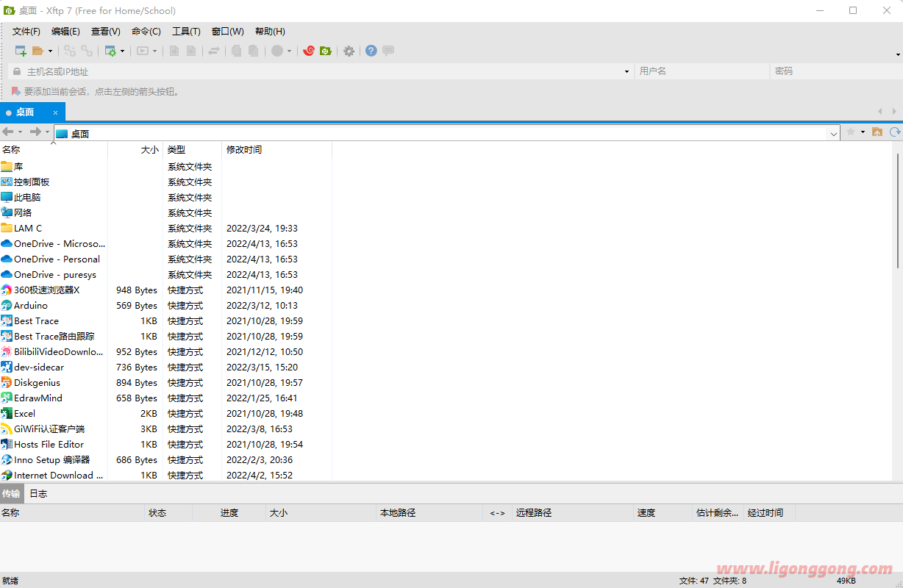Click the vertical scrollbar of the file list
903x588 pixels.
pos(897,213)
